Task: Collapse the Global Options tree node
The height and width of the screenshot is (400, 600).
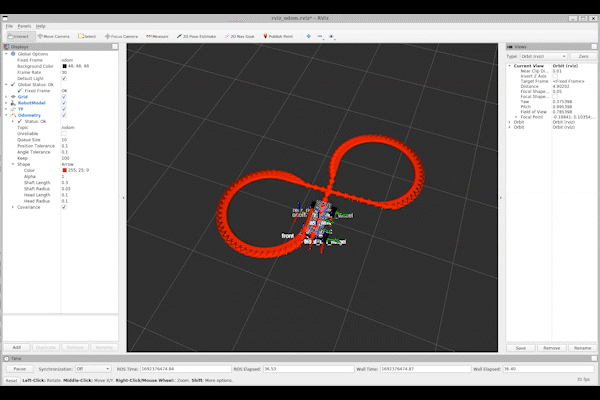Action: [x=6, y=54]
